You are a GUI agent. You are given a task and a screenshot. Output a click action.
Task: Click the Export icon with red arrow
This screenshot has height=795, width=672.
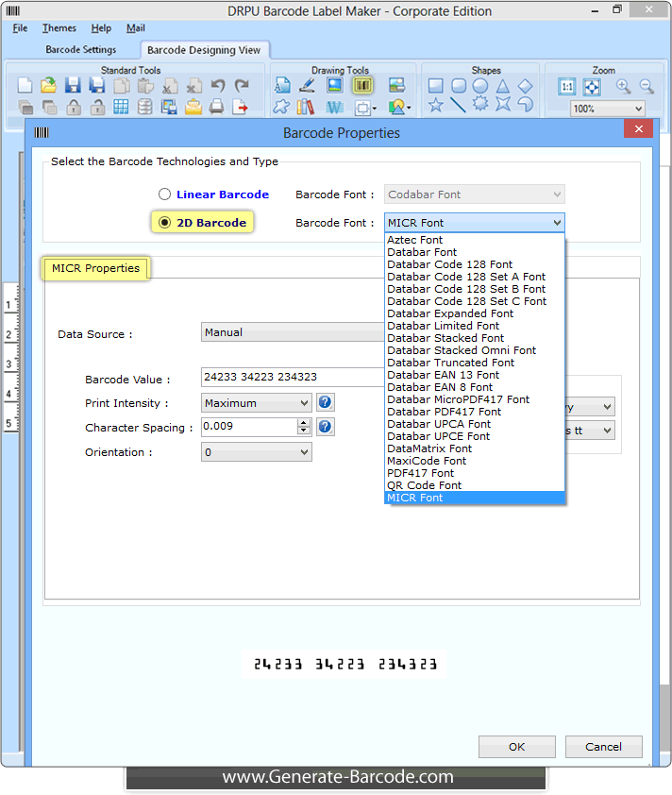(x=241, y=107)
